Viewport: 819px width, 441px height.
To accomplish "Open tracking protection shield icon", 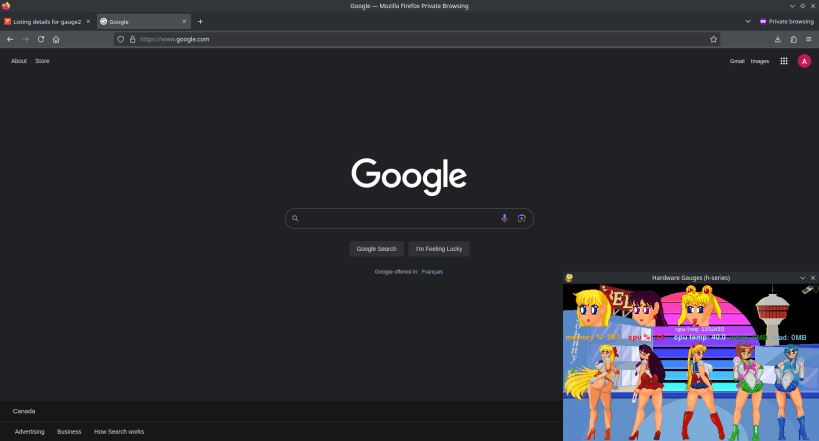I will [121, 39].
